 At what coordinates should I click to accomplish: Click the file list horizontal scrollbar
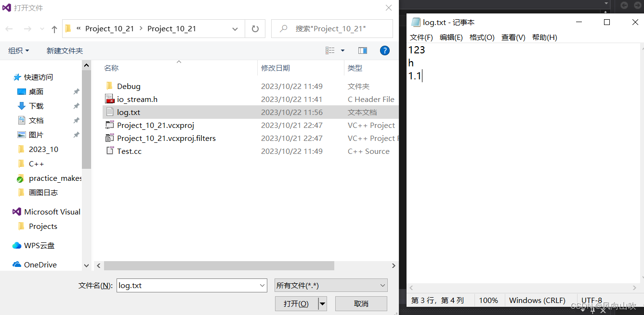(219, 265)
